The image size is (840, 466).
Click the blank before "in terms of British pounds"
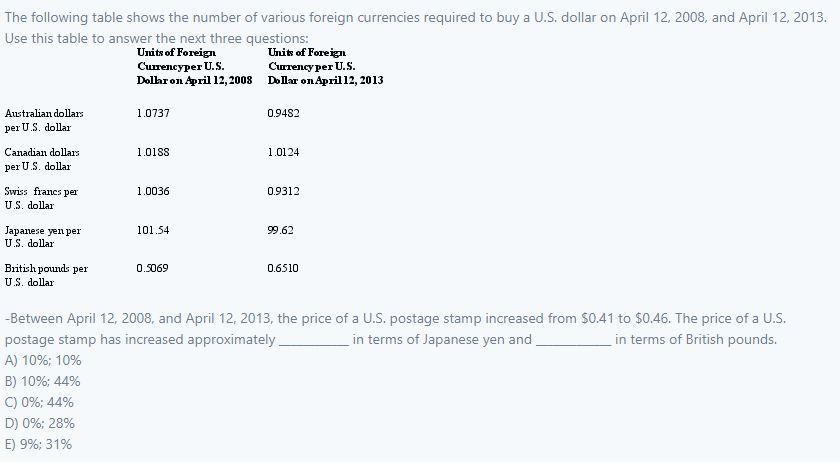click(x=574, y=340)
